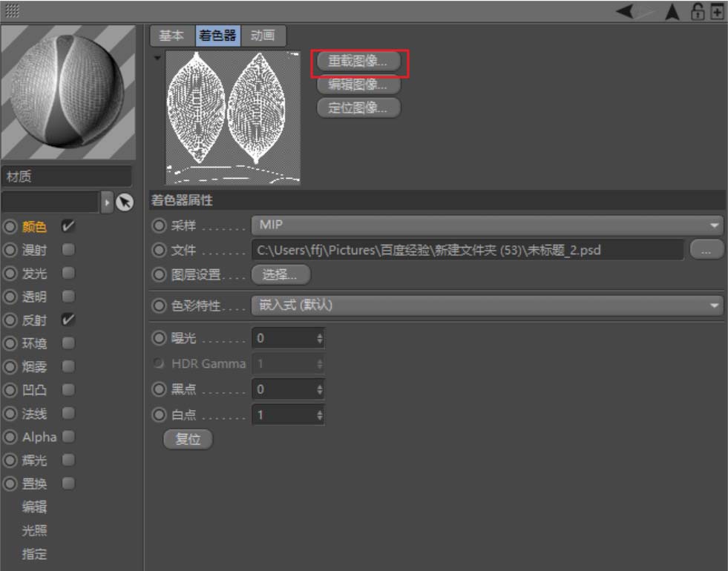Enable the 发光 channel checkbox
This screenshot has height=571, width=728.
pyautogui.click(x=66, y=273)
